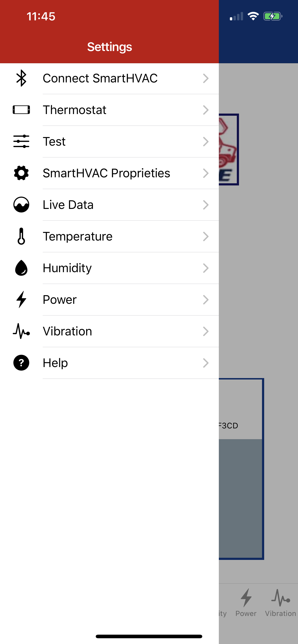This screenshot has width=298, height=644.
Task: Tap the thermometer icon for Temperature
Action: [21, 236]
